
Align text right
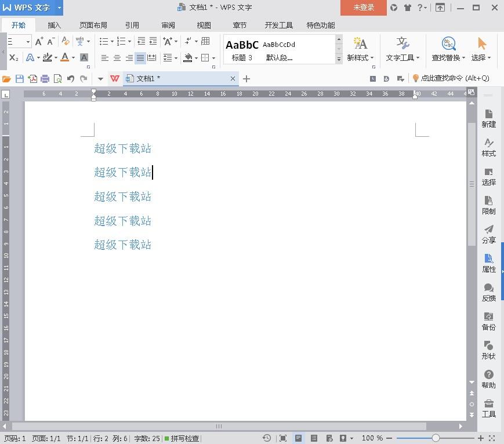pos(129,58)
